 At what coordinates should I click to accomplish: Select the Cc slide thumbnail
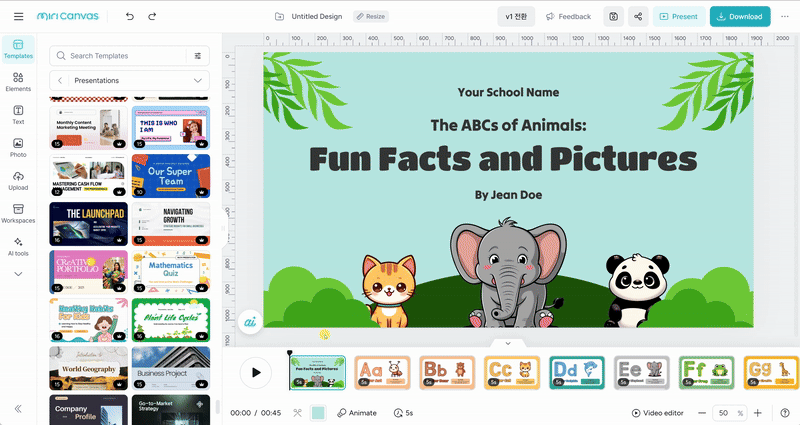coord(512,372)
